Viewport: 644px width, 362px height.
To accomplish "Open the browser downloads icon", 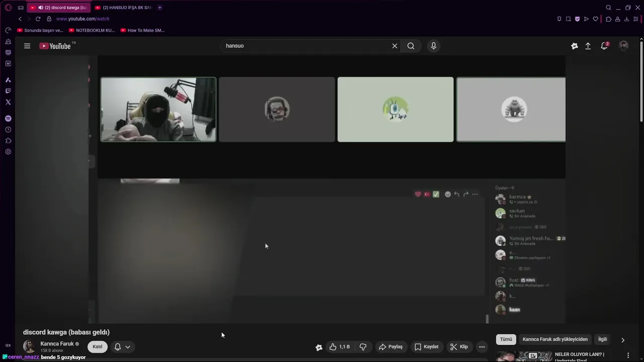I will coord(626,19).
